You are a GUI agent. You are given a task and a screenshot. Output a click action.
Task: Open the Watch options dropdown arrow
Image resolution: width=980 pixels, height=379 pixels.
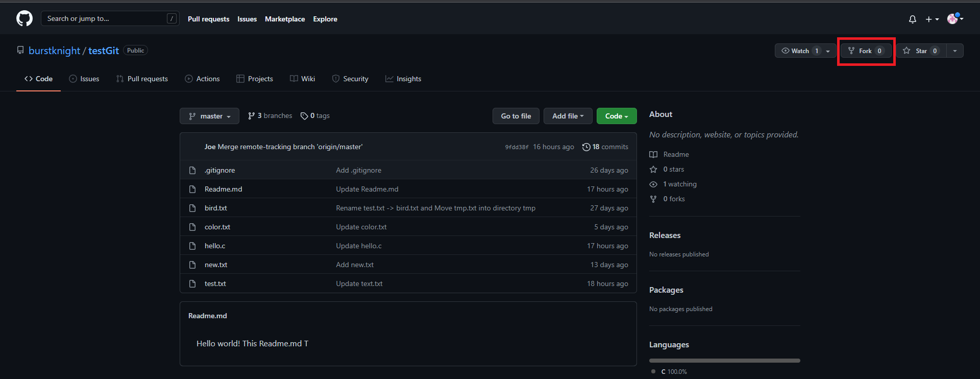(x=828, y=51)
